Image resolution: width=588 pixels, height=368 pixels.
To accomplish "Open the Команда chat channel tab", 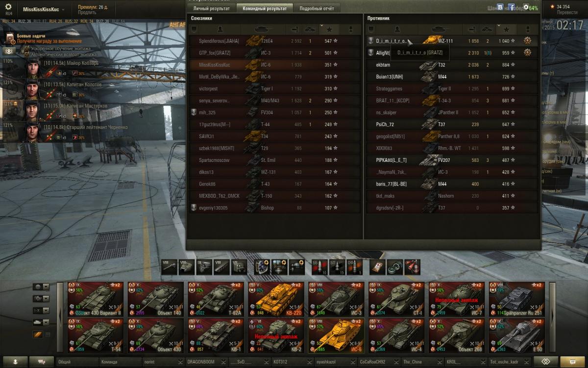I will click(x=120, y=362).
